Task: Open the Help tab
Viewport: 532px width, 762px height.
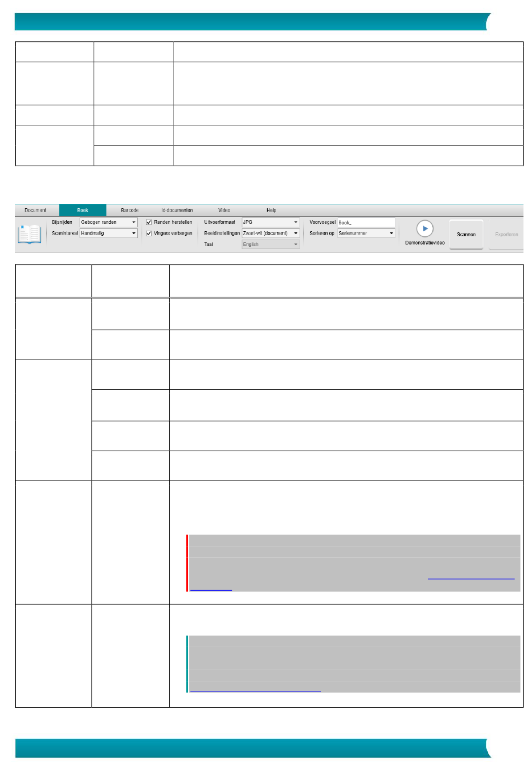Action: click(x=271, y=211)
